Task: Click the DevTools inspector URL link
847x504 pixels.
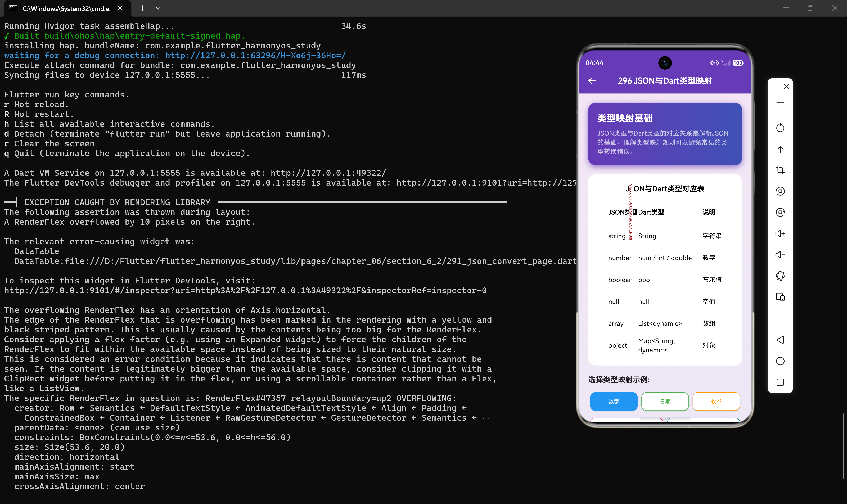Action: pos(245,290)
